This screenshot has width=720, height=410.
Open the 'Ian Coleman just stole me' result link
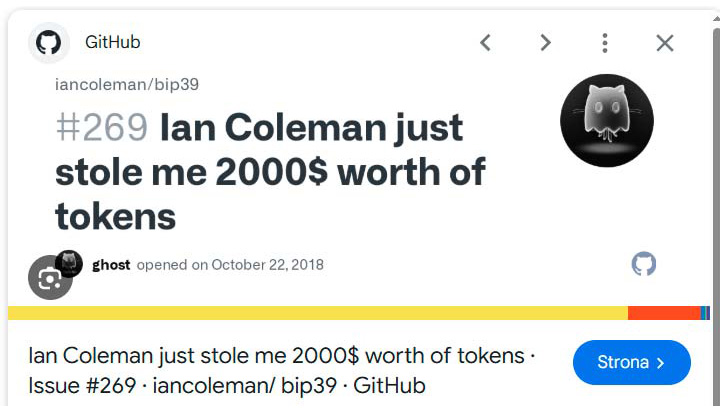281,370
